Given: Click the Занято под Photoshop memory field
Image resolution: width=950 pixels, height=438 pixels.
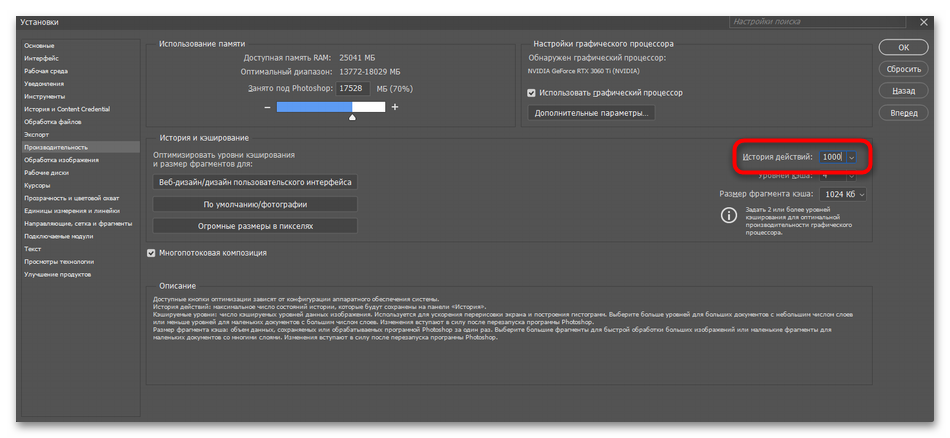Looking at the screenshot, I should 352,88.
